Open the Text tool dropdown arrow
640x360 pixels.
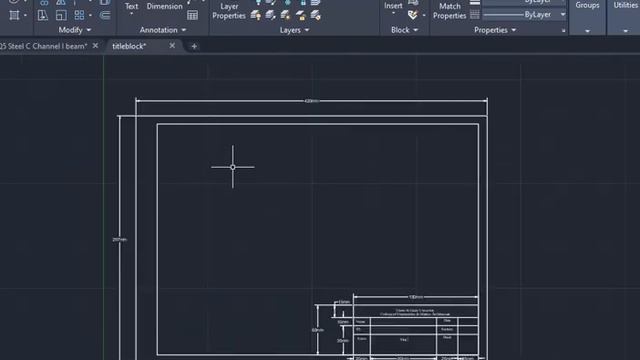tap(131, 14)
